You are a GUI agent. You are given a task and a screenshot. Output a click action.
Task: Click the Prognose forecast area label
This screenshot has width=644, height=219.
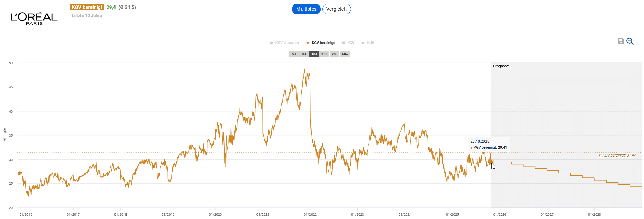click(x=501, y=66)
